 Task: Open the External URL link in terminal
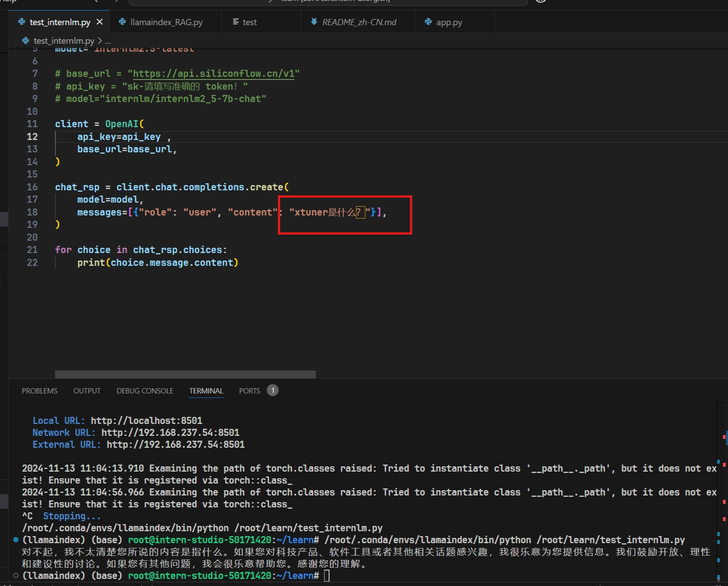pyautogui.click(x=175, y=445)
